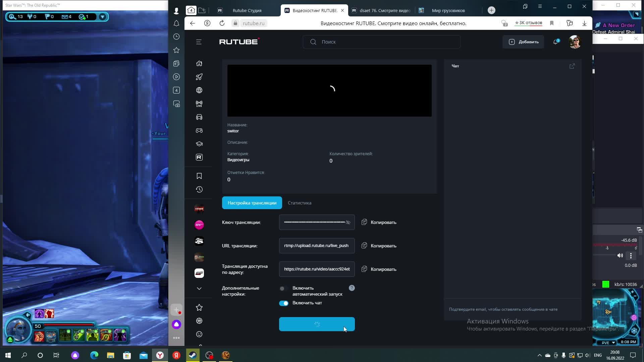Screen dimensions: 644x362
Task: Enable automatic stream start toggle
Action: click(283, 288)
